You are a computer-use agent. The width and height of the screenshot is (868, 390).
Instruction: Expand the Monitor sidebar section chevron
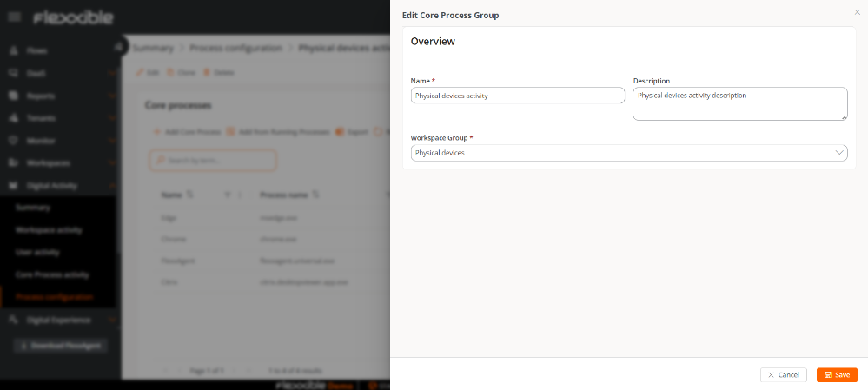pos(113,140)
